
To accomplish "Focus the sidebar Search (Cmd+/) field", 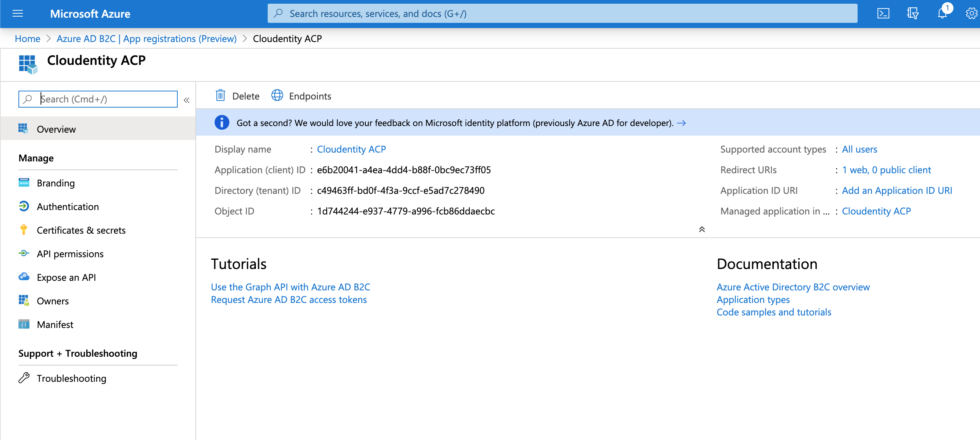I will pos(98,99).
